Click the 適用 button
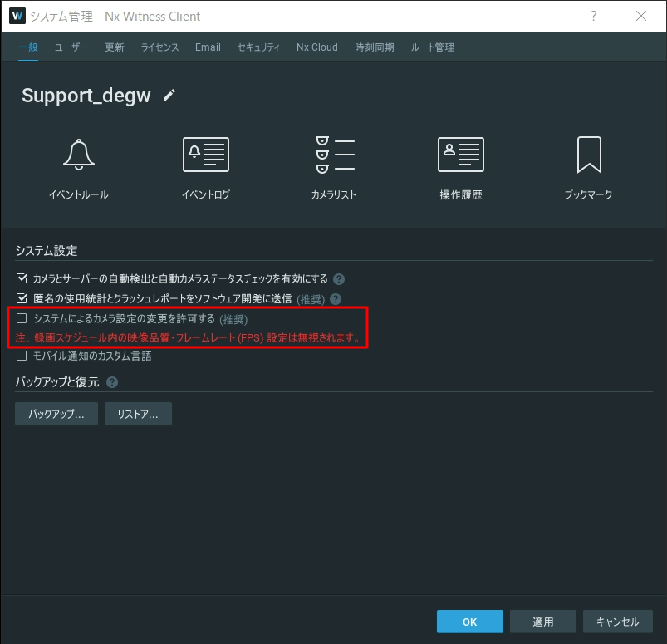The width and height of the screenshot is (667, 644). pos(543,622)
